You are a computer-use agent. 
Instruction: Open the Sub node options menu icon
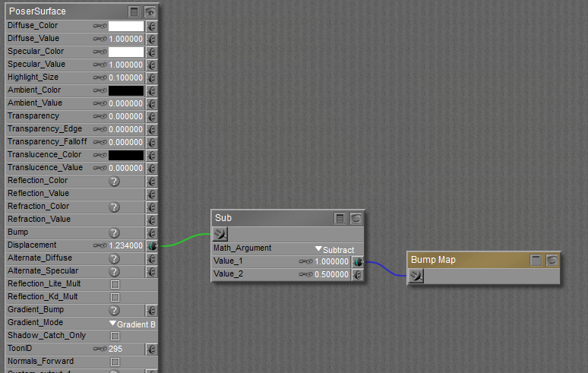(x=340, y=219)
